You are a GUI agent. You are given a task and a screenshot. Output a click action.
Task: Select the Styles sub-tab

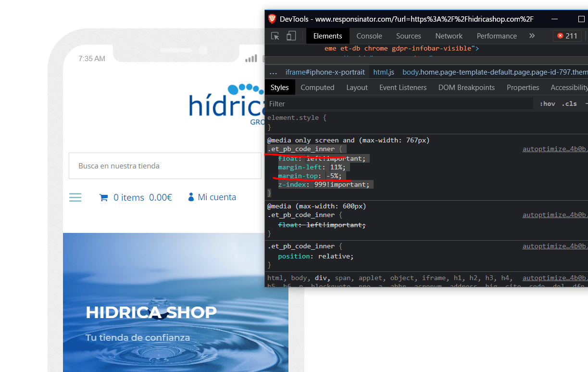click(x=279, y=88)
